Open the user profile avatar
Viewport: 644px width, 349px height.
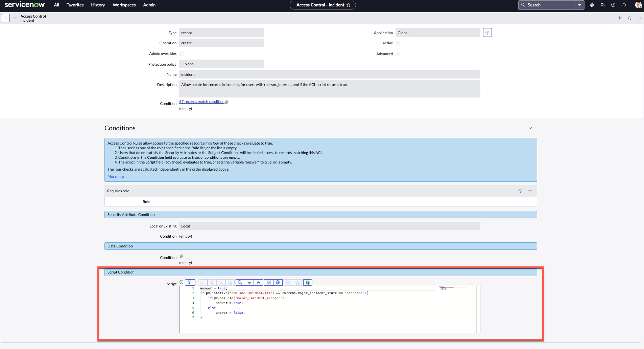638,5
